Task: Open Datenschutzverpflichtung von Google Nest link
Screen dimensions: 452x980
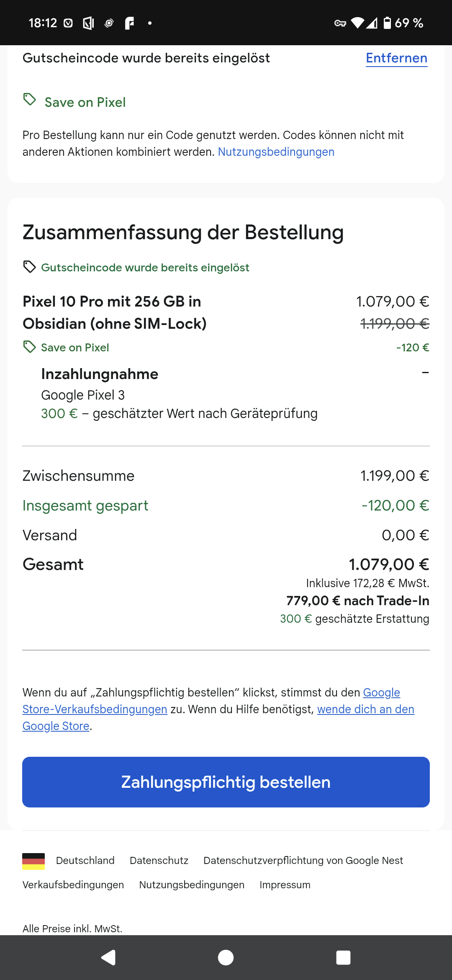Action: pos(303,861)
